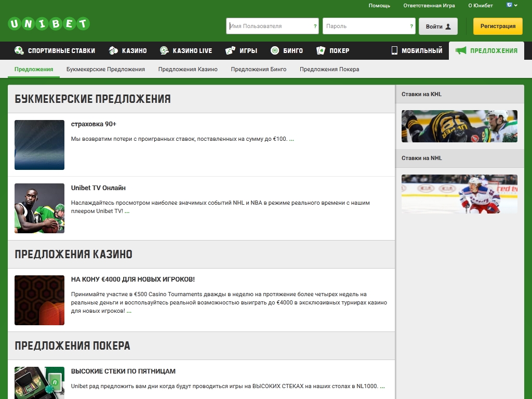
Task: Open the Покер section
Action: tap(333, 50)
